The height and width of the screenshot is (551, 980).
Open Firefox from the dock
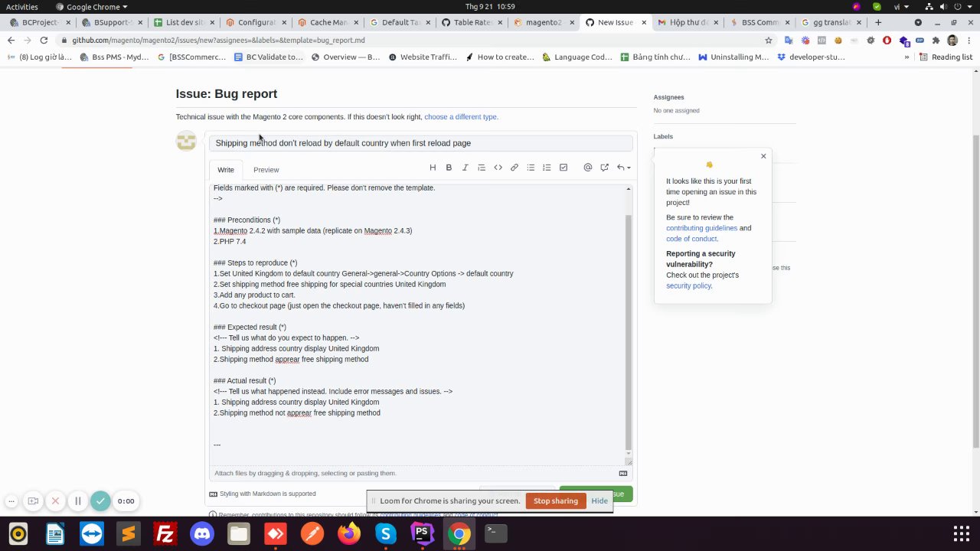pyautogui.click(x=349, y=533)
